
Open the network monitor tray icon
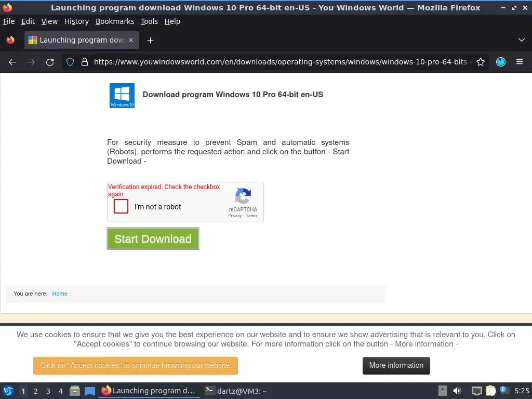(x=477, y=391)
